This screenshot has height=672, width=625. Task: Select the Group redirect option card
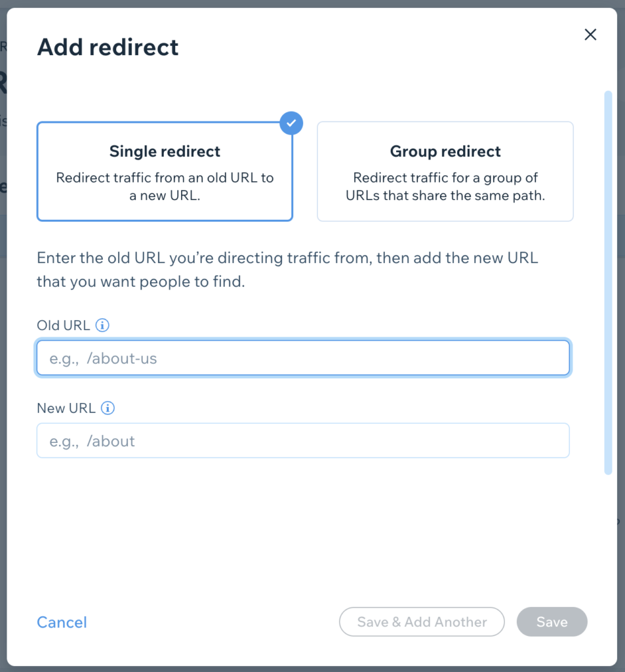(445, 171)
